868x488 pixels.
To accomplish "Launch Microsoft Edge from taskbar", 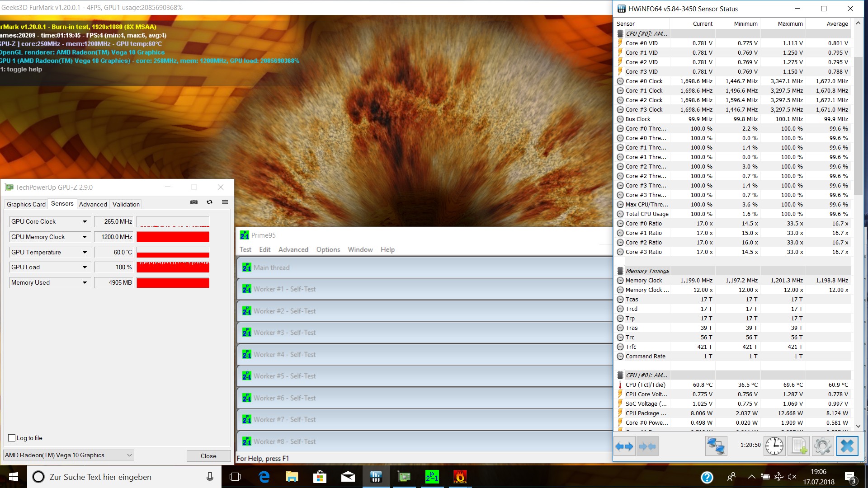I will (264, 477).
